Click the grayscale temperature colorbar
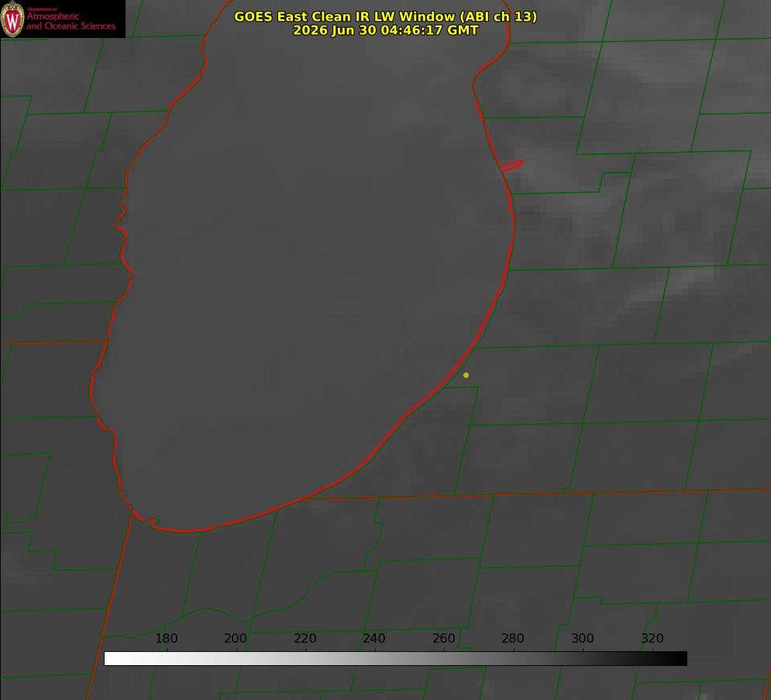 pos(395,658)
